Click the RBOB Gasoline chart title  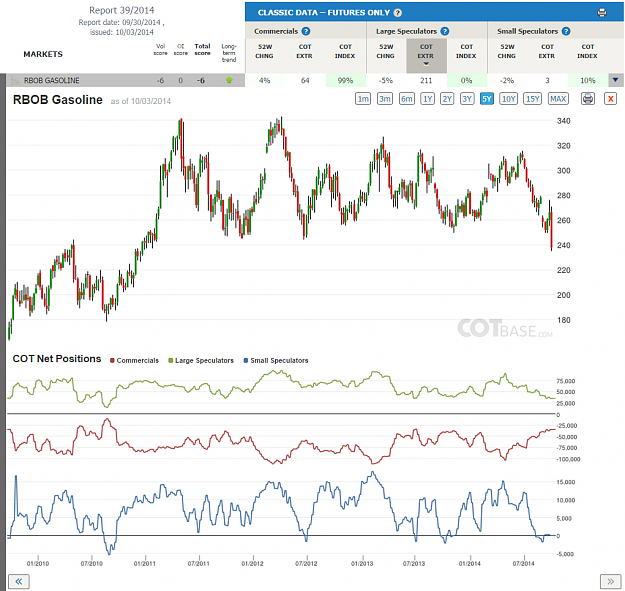[x=58, y=100]
